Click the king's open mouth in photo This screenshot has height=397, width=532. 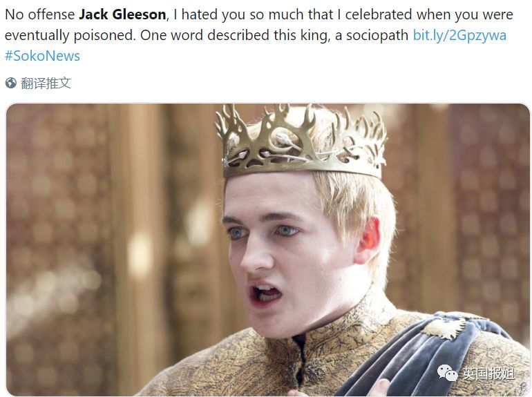(x=267, y=293)
